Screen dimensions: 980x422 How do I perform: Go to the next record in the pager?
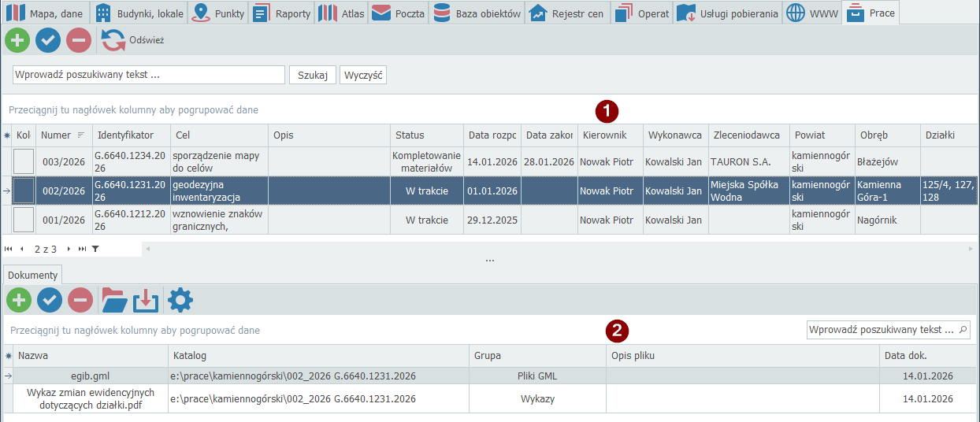pos(69,249)
